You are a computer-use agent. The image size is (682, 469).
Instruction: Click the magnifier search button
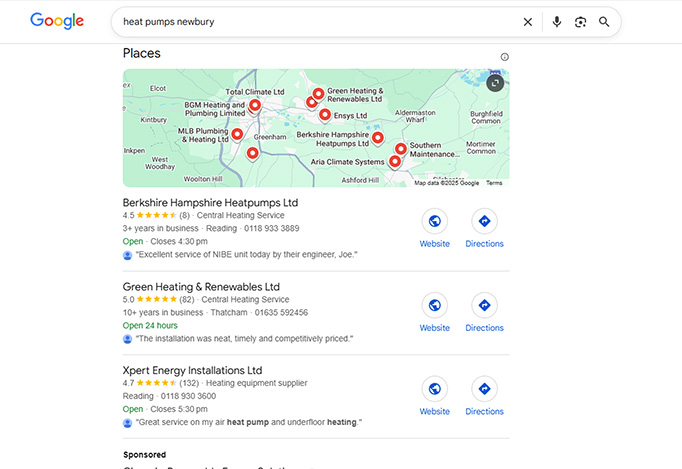tap(604, 22)
